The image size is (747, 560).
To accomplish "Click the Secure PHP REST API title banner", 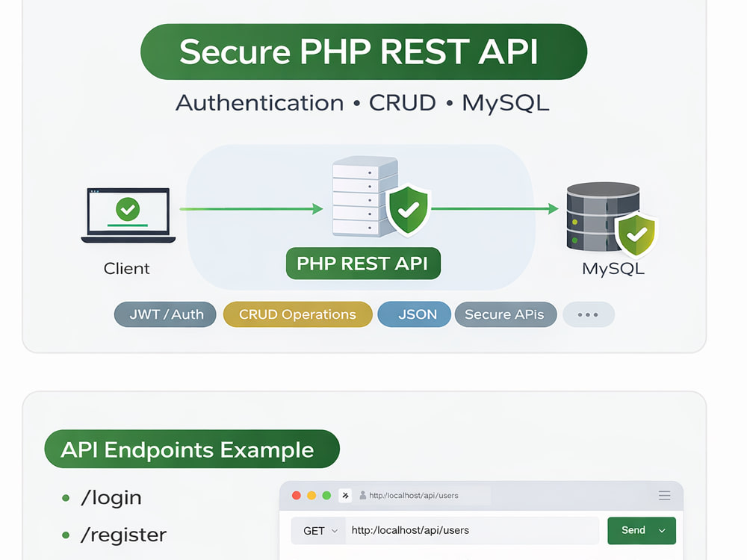I will pyautogui.click(x=364, y=52).
